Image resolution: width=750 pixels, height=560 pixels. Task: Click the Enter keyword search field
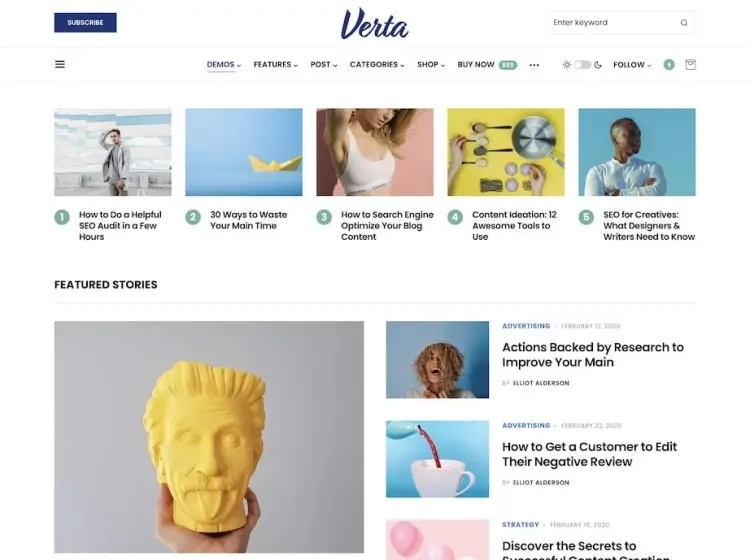click(614, 22)
